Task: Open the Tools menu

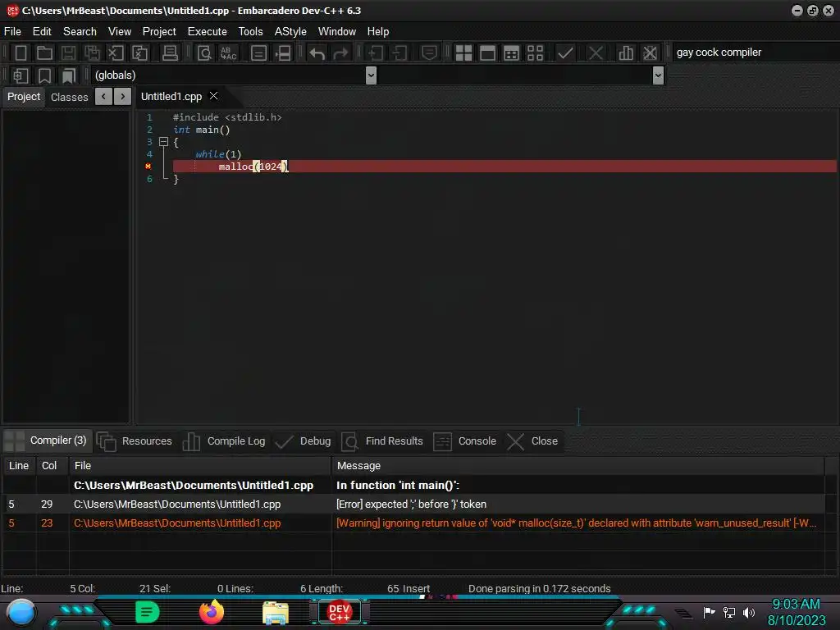Action: click(251, 32)
